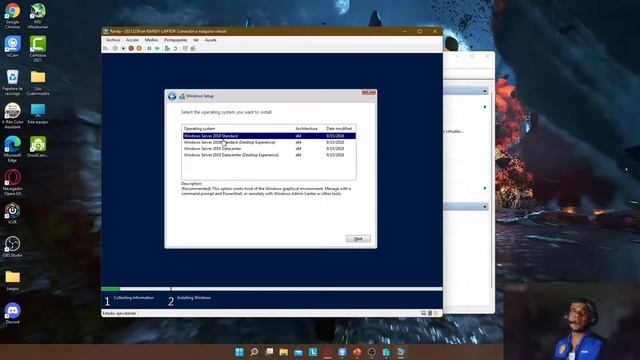
Task: Open Microsoft Edge desktop icon
Action: (12, 149)
